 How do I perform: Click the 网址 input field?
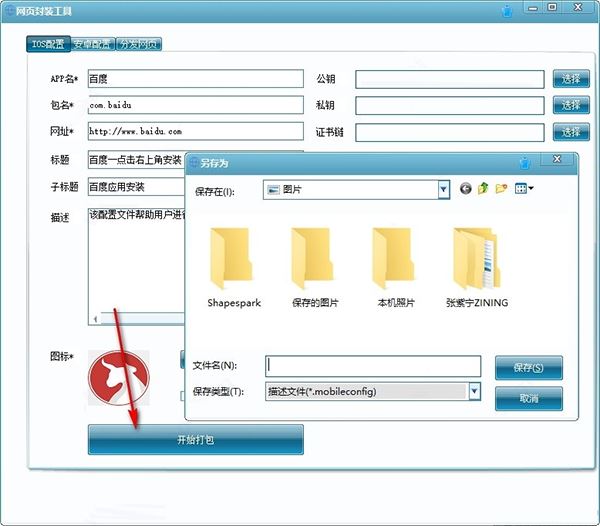click(x=196, y=131)
